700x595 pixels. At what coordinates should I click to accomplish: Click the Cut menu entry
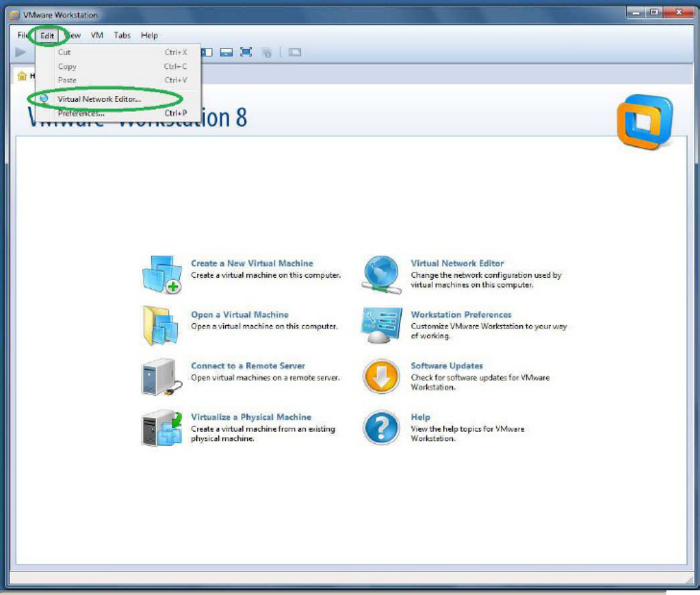tap(118, 52)
